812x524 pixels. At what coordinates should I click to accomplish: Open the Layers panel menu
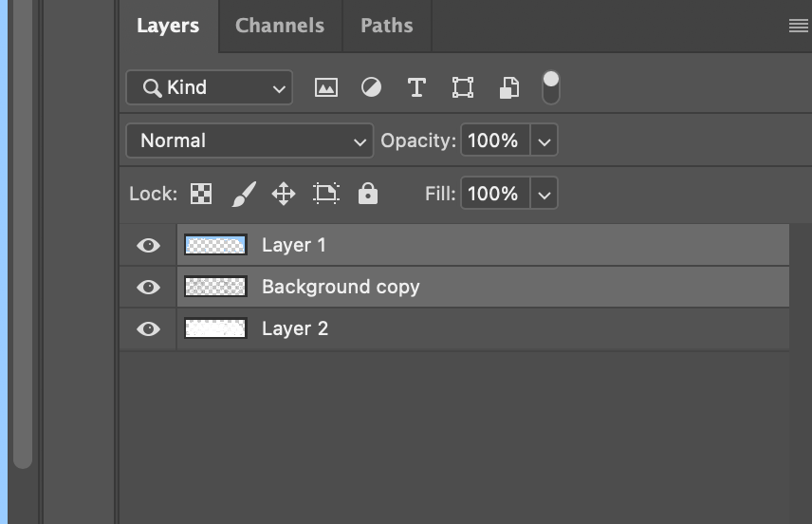(798, 26)
